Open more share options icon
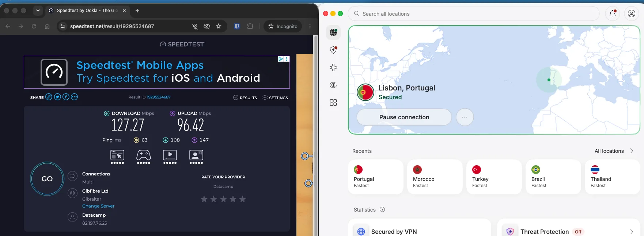 (x=74, y=97)
